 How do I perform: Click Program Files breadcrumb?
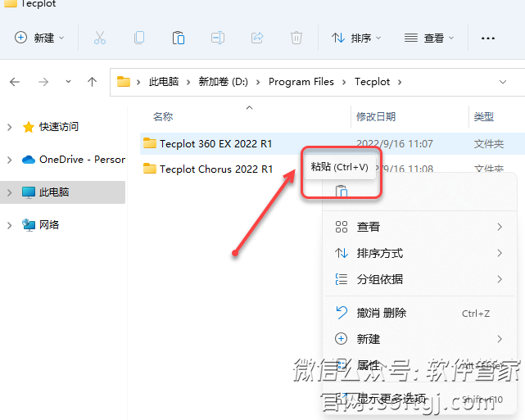tap(301, 82)
